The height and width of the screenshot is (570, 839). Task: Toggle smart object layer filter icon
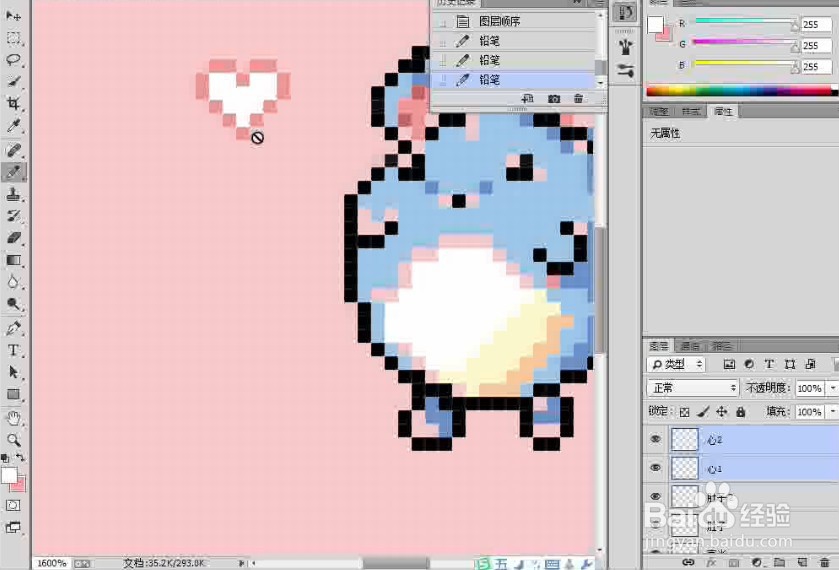pos(811,364)
